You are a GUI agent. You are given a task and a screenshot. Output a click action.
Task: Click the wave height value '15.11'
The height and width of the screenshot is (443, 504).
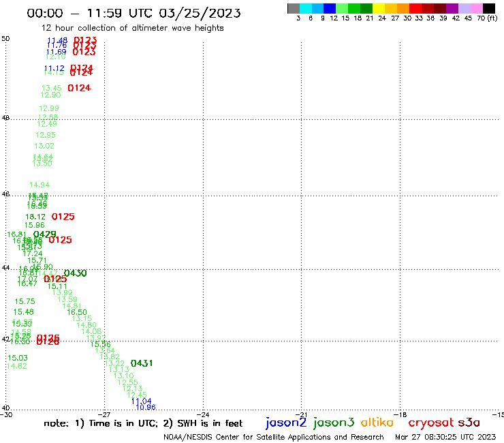point(57,286)
